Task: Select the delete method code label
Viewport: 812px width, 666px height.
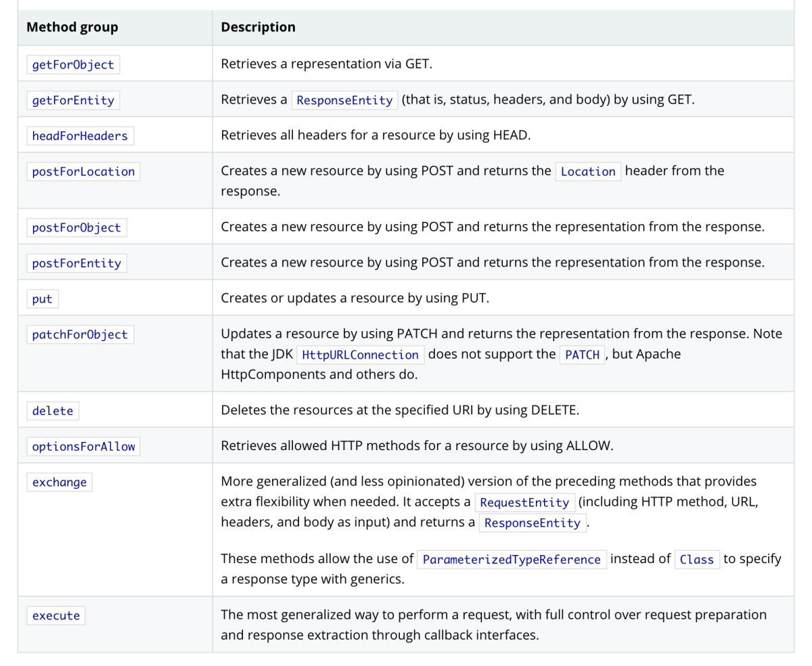Action: pos(52,411)
